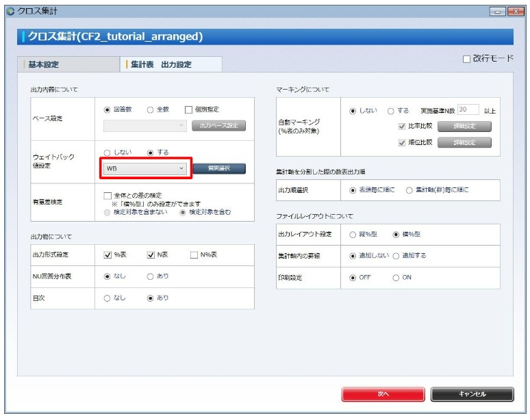530x420 pixels.
Task: Minimize the クロス集計 window
Action: pyautogui.click(x=498, y=12)
